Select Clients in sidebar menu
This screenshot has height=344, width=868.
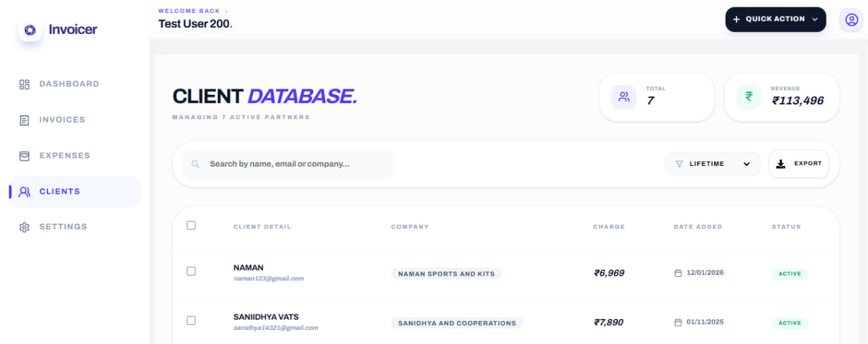[75, 192]
